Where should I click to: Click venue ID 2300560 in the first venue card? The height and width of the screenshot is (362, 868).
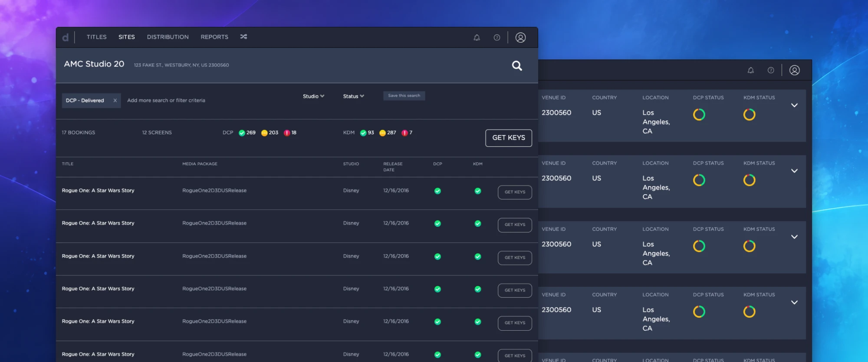[556, 113]
